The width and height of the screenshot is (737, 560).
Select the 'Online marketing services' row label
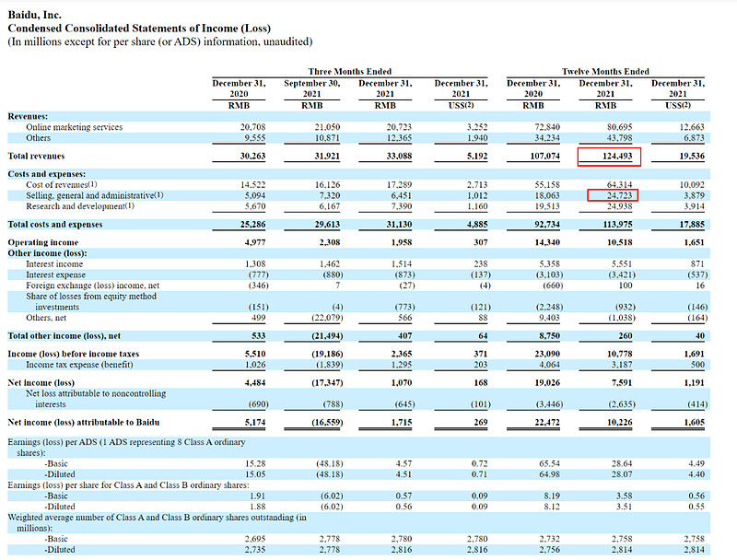(75, 127)
